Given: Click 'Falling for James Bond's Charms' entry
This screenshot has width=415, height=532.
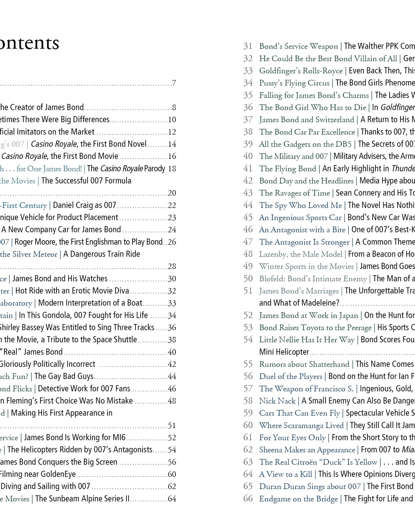Looking at the screenshot, I should click(314, 95).
